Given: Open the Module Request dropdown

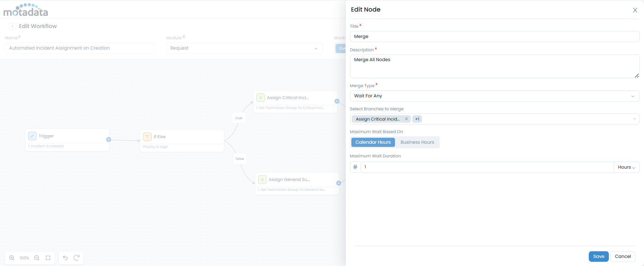Looking at the screenshot, I should click(244, 48).
